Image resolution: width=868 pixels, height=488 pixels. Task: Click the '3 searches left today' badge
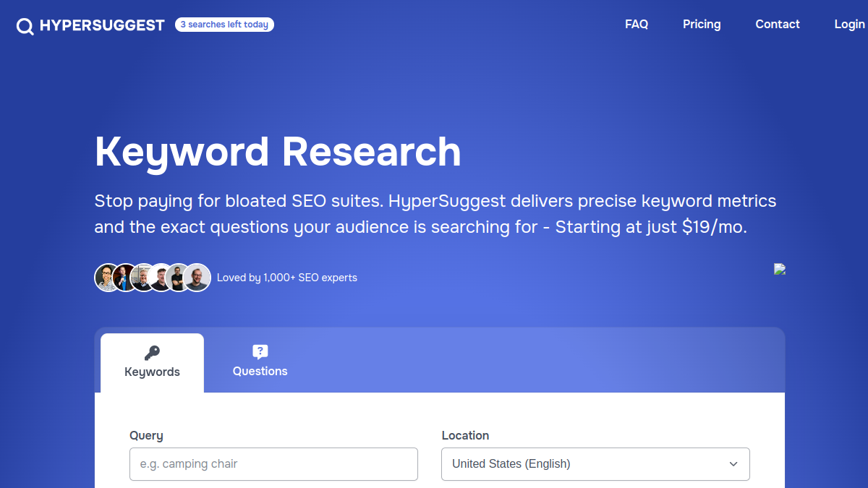(224, 25)
